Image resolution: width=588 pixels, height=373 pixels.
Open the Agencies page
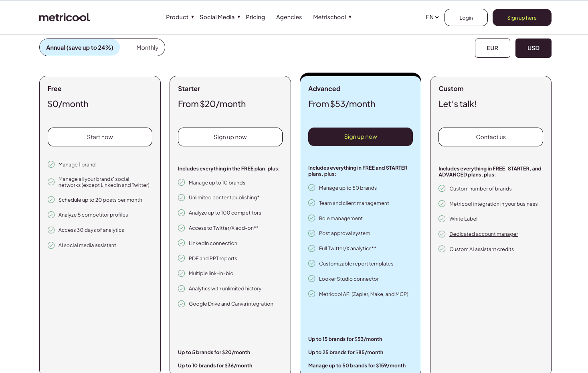point(289,17)
